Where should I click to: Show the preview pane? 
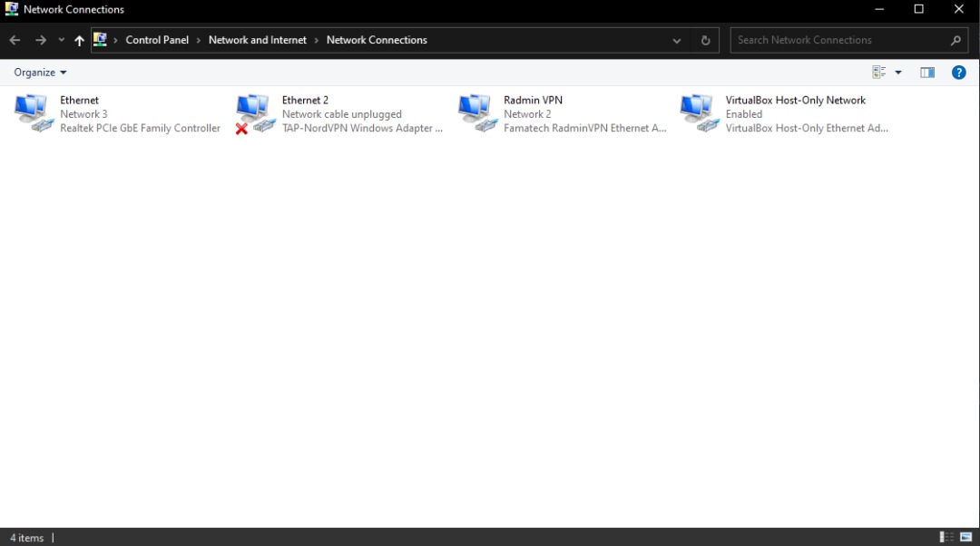pos(926,73)
